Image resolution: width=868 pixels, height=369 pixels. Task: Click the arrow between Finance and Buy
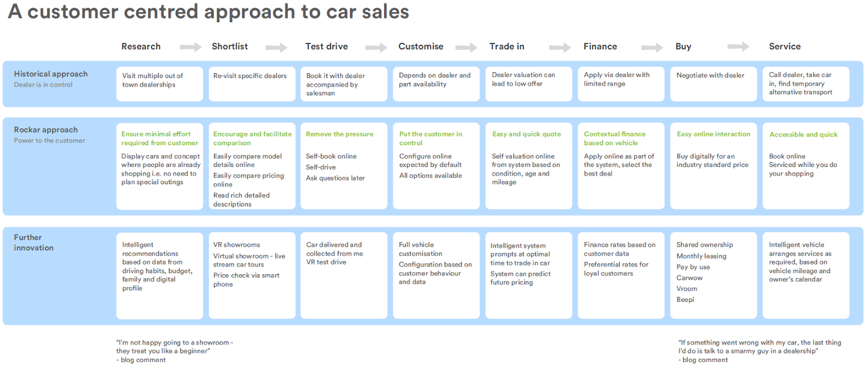(x=652, y=48)
